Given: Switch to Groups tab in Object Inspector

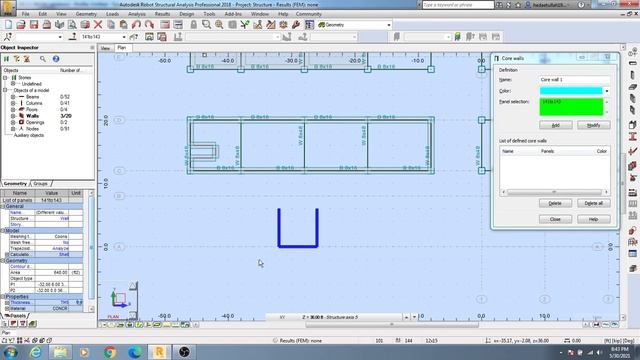Looking at the screenshot, I should point(40,184).
